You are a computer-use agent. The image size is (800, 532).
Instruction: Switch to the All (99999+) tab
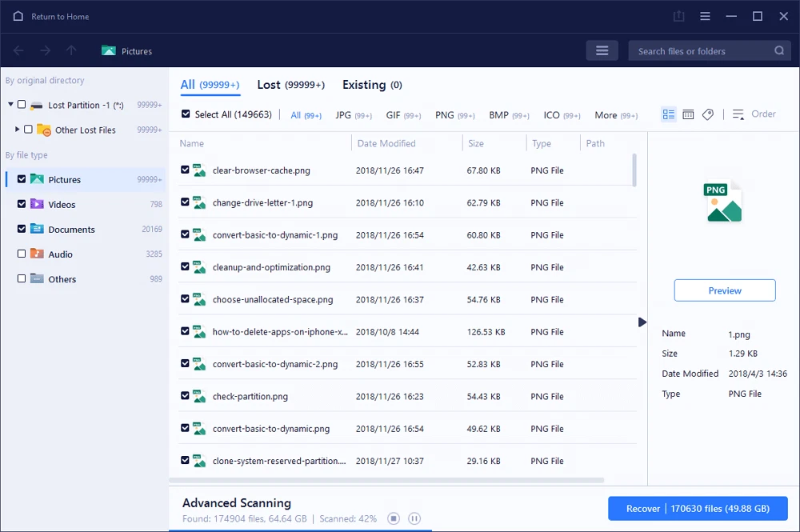[210, 85]
